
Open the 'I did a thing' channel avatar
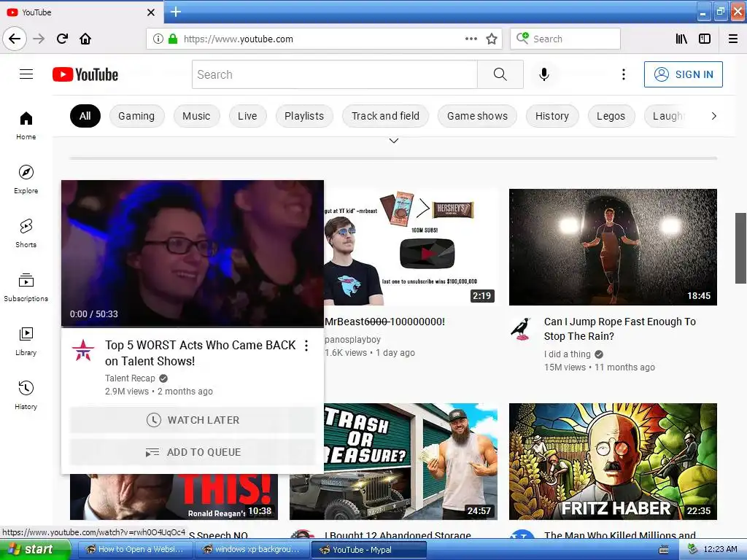(521, 329)
